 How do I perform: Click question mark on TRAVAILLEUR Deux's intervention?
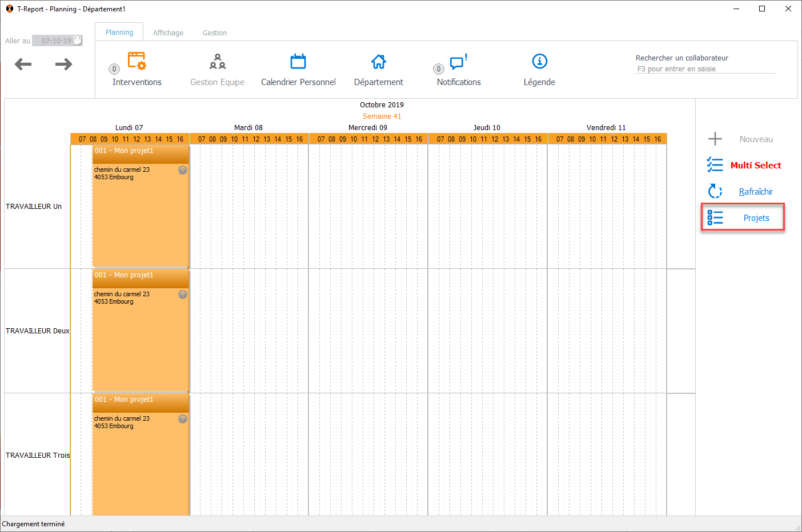click(183, 295)
